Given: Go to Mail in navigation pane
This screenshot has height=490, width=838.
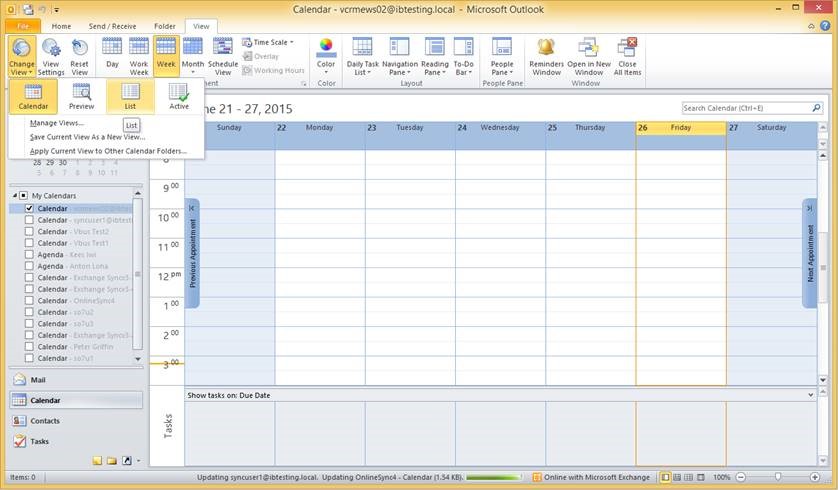Looking at the screenshot, I should 76,380.
